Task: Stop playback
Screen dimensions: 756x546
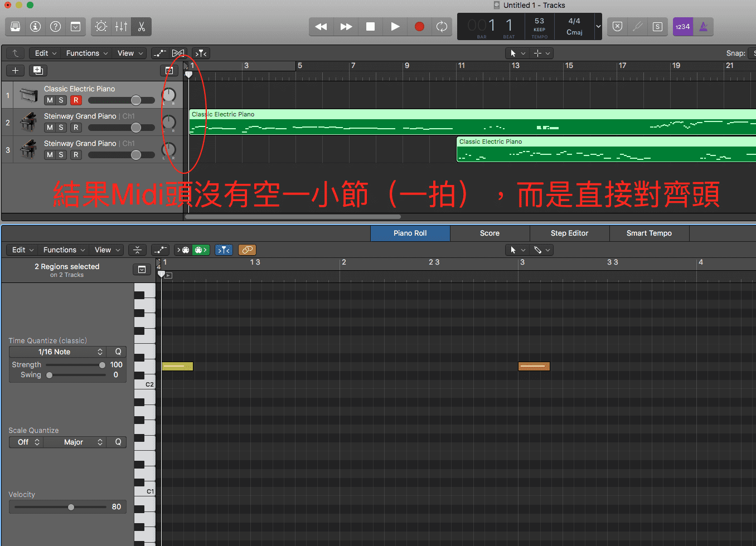Action: (x=370, y=26)
